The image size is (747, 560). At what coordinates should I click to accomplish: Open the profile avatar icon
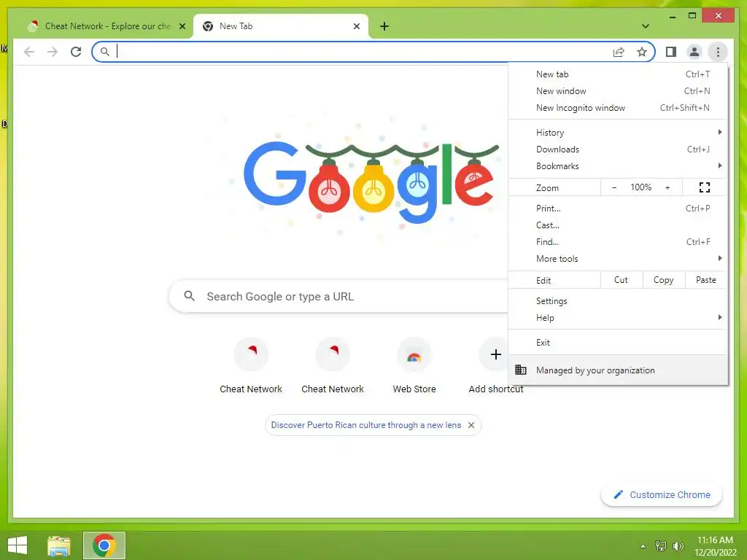click(694, 52)
